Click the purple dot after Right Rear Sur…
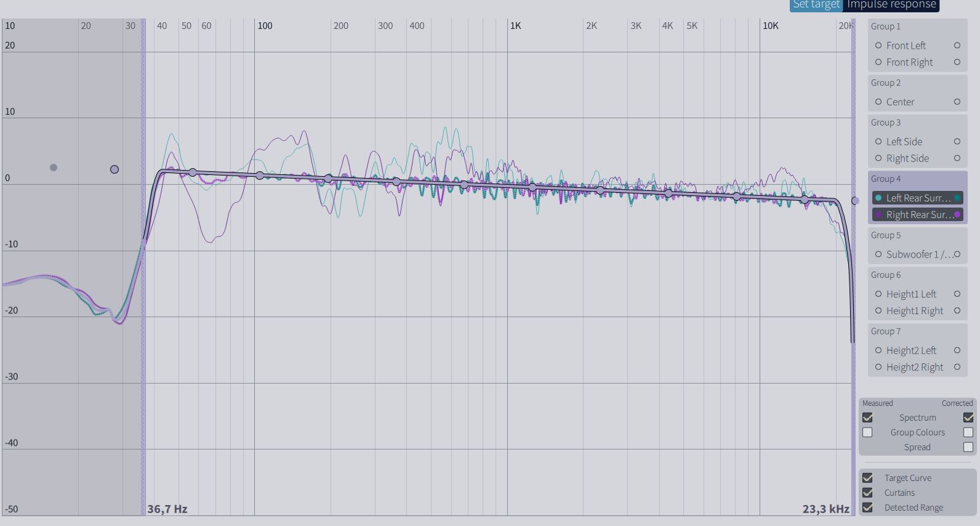 957,214
